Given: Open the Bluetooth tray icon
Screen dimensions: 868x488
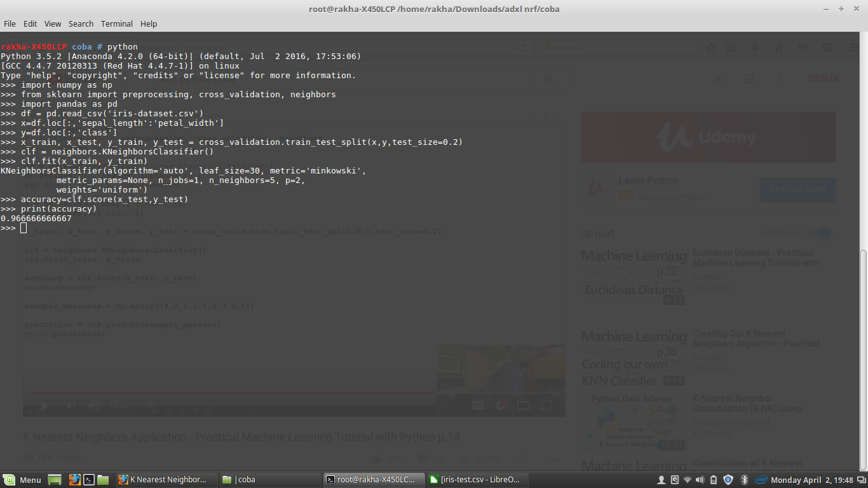Looking at the screenshot, I should 744,480.
